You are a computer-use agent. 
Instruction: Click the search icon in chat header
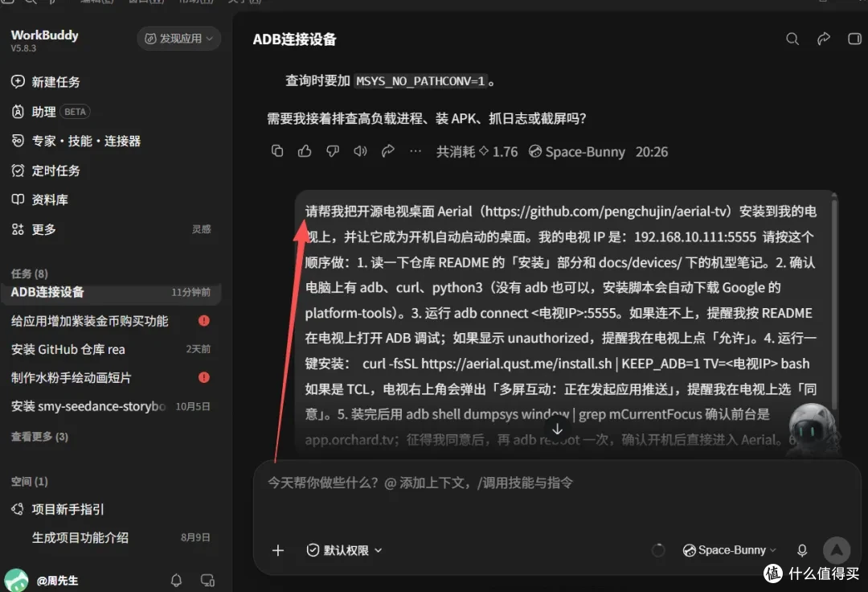[x=792, y=39]
